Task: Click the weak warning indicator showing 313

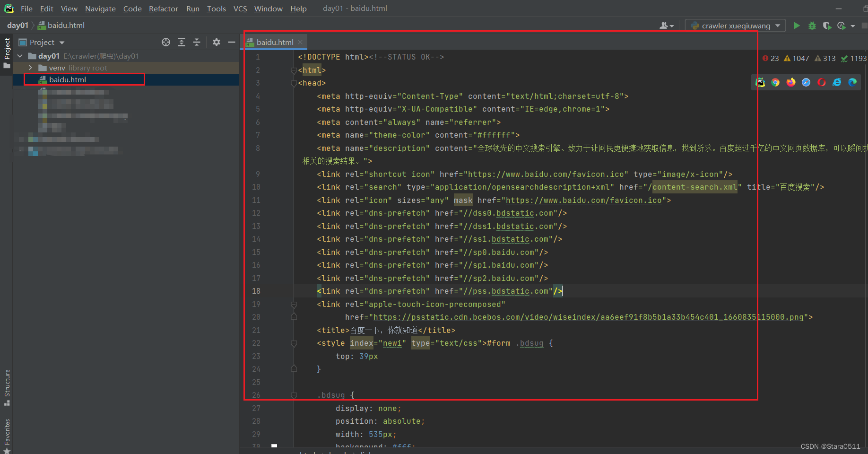Action: click(x=825, y=58)
